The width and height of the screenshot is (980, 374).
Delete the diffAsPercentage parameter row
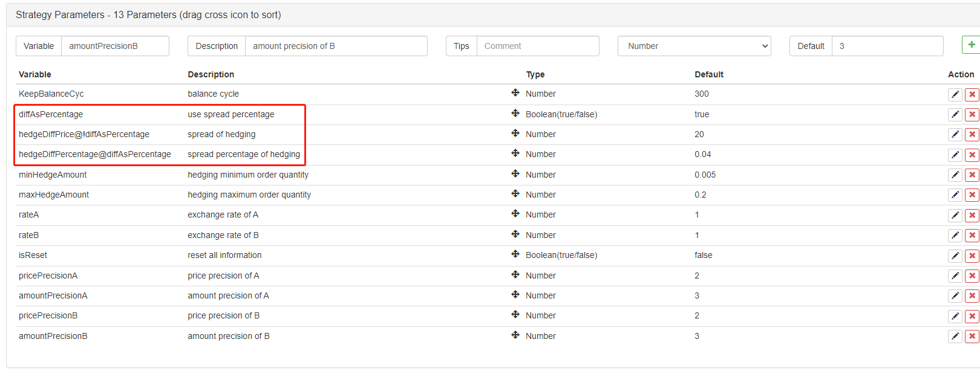click(x=972, y=115)
